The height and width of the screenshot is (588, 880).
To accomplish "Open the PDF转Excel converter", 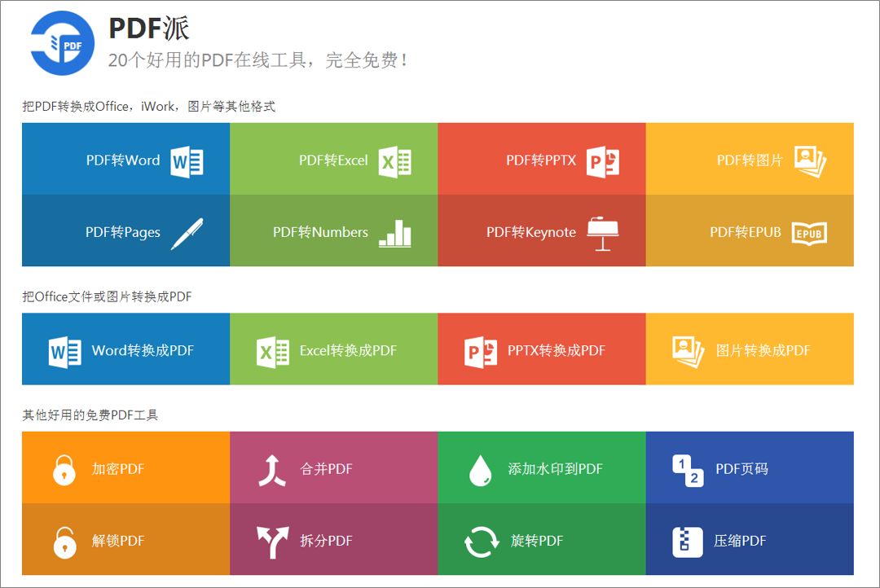I will pos(333,160).
